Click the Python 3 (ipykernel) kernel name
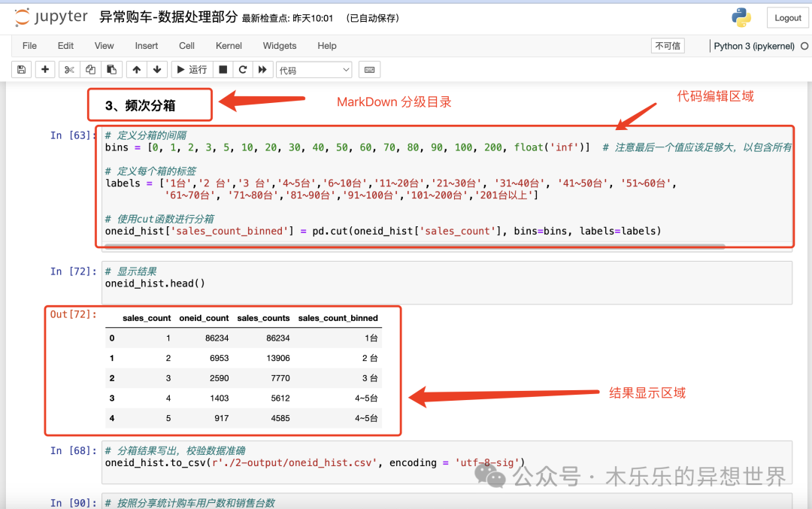The image size is (812, 509). [754, 46]
